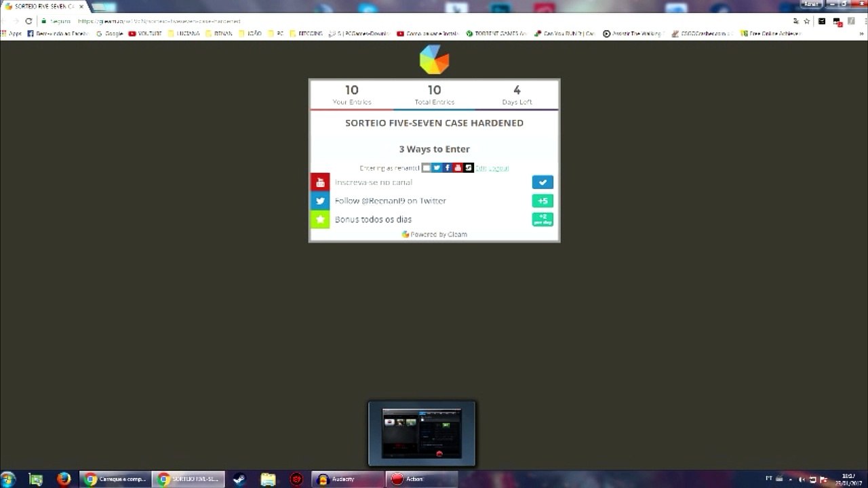Open the YOUTUBE bookmark
Image resolution: width=868 pixels, height=488 pixels.
point(145,33)
